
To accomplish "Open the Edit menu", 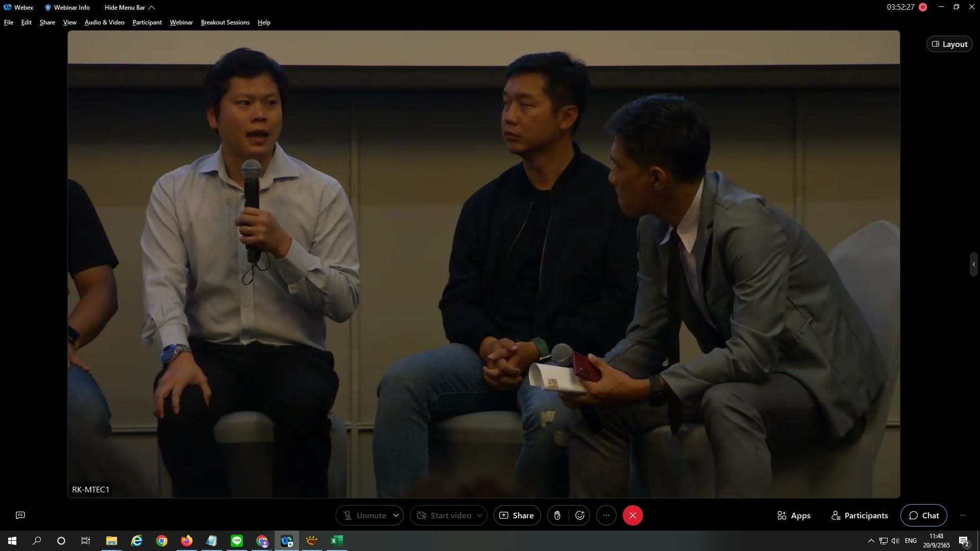I will coord(27,22).
